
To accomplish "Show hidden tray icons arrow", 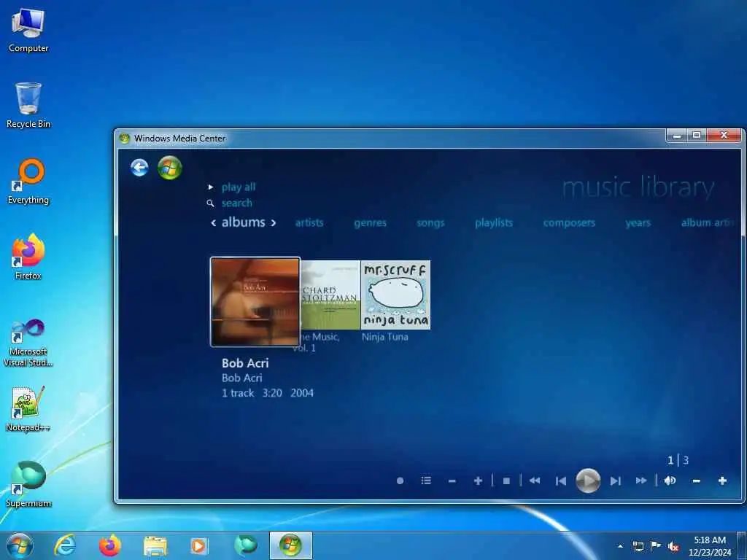I will point(620,546).
